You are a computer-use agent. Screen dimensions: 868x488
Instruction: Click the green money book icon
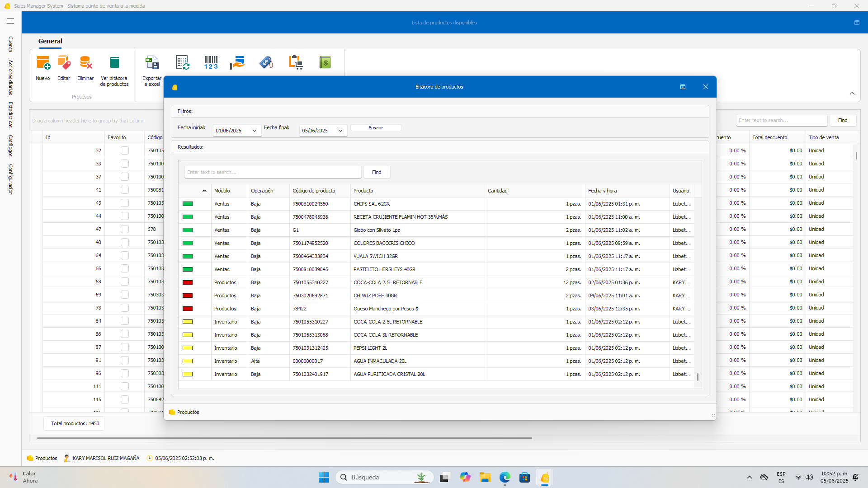(x=325, y=63)
